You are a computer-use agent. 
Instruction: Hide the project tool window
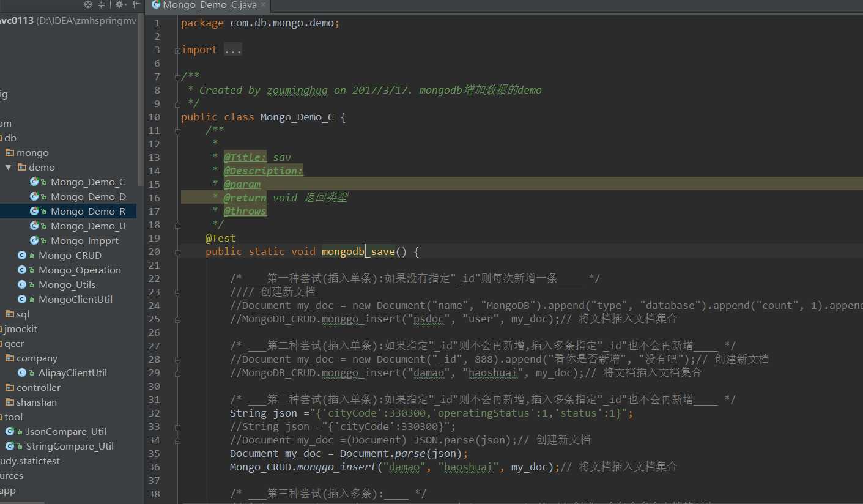click(136, 4)
